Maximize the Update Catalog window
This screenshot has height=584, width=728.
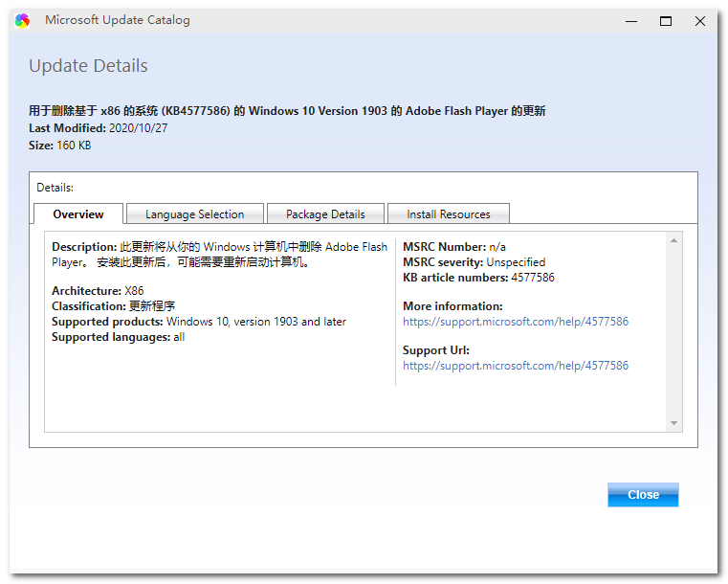(666, 20)
